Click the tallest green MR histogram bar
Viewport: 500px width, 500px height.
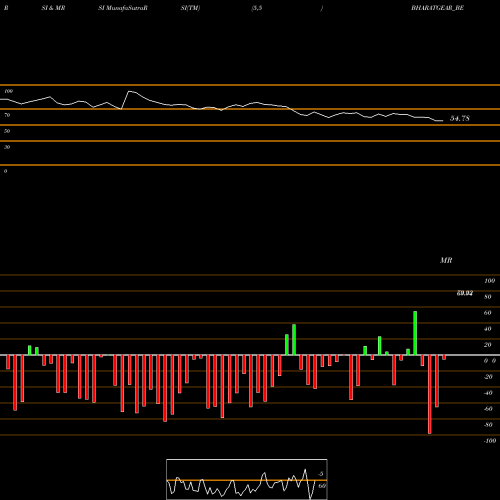coord(415,333)
